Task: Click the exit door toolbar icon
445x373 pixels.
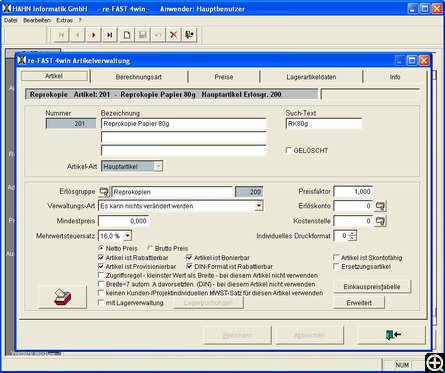Action: point(189,35)
